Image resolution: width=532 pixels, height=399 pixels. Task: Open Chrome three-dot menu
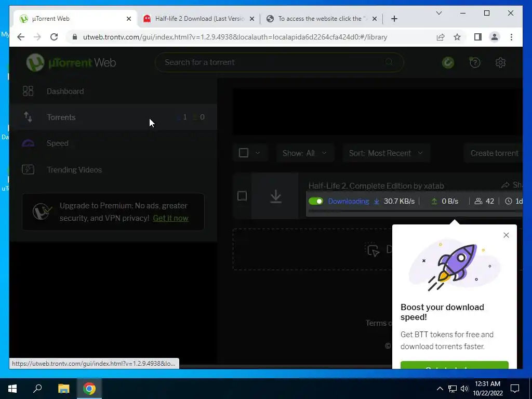(x=511, y=37)
